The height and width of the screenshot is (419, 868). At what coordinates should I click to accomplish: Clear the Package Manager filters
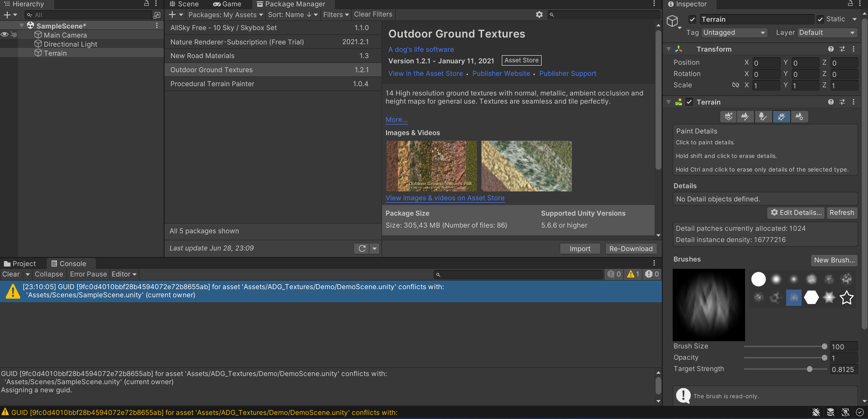click(x=373, y=14)
